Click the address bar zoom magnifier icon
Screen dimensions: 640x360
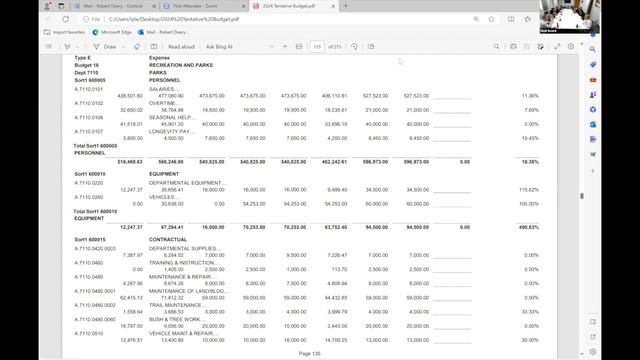coord(476,19)
